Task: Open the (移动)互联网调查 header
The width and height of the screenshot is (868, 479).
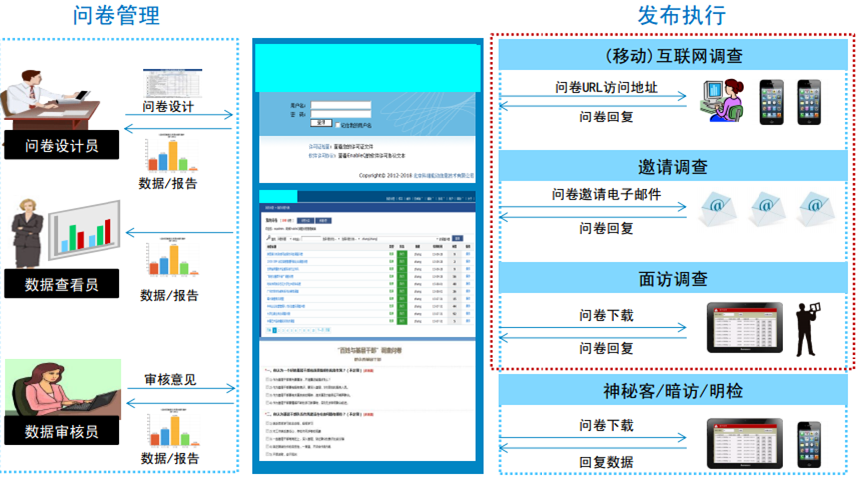Action: (673, 55)
